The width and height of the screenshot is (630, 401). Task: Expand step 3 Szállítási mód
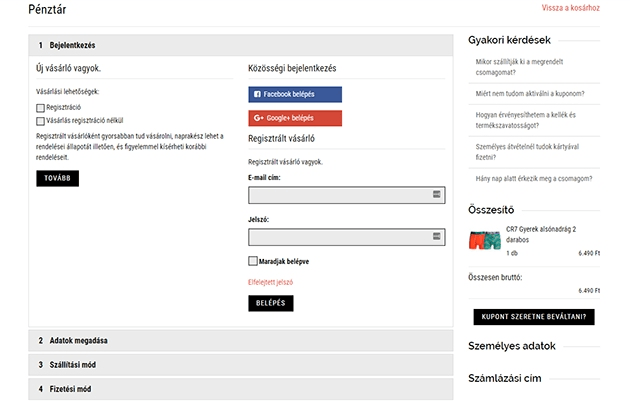pos(241,365)
